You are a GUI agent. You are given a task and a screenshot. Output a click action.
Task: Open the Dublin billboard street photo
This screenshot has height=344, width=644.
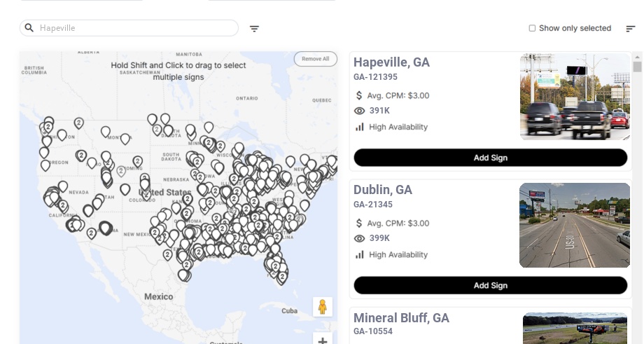(x=575, y=225)
